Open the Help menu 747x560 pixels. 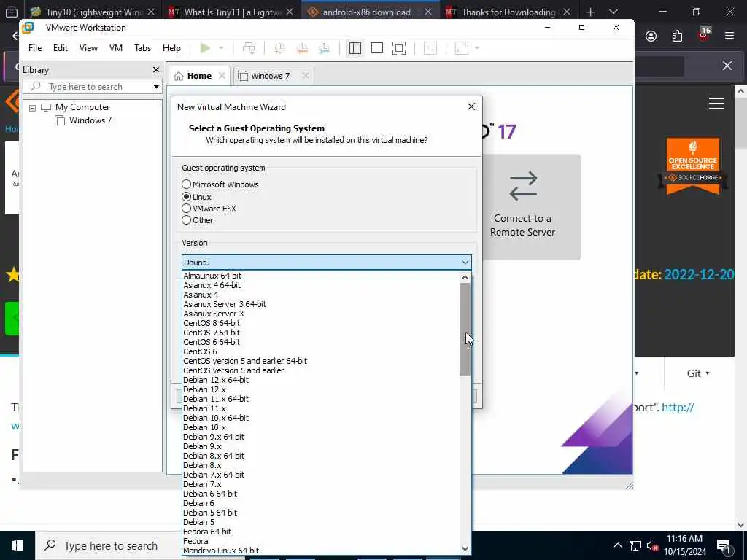tap(171, 48)
